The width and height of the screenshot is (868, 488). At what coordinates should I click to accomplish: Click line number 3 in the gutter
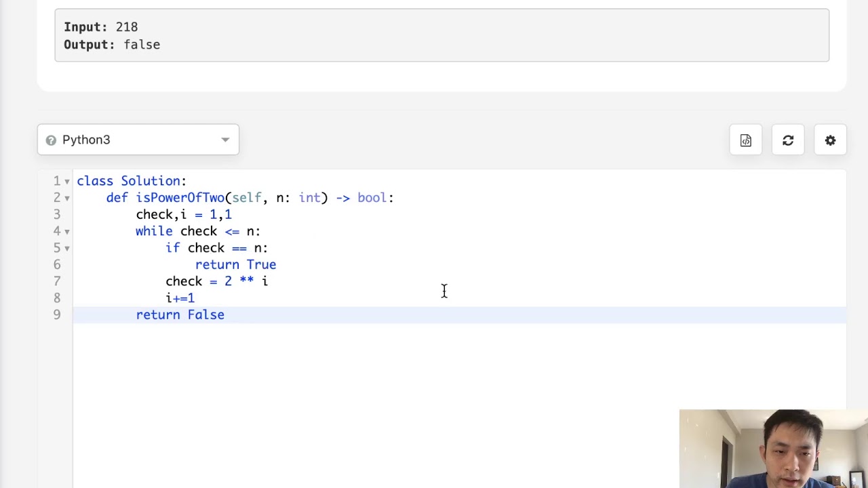pyautogui.click(x=57, y=214)
